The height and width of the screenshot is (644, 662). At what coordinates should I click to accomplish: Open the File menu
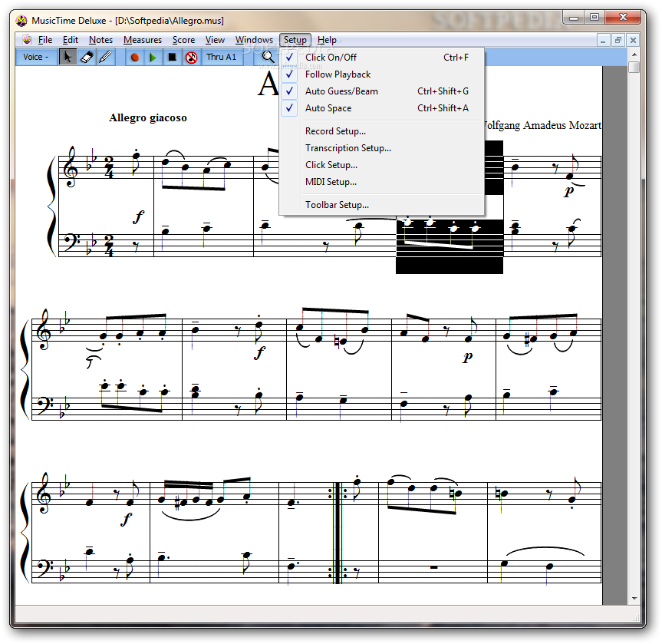[x=45, y=40]
